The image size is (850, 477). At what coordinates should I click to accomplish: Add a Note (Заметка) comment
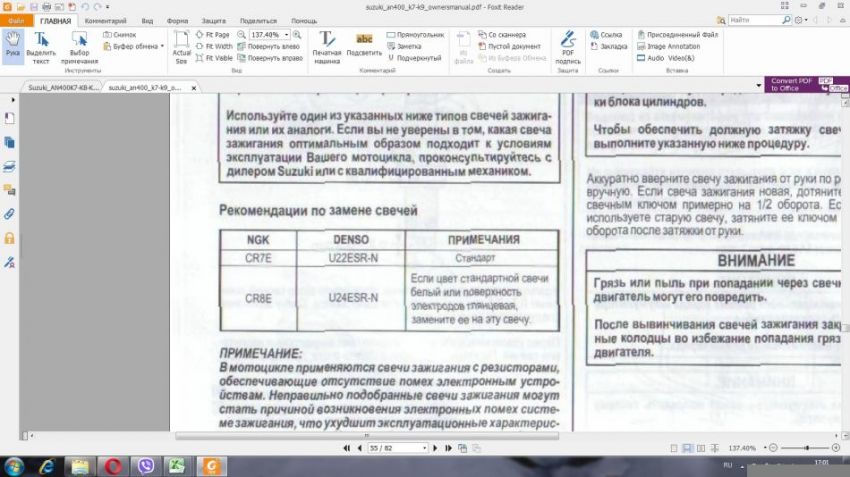[x=404, y=47]
